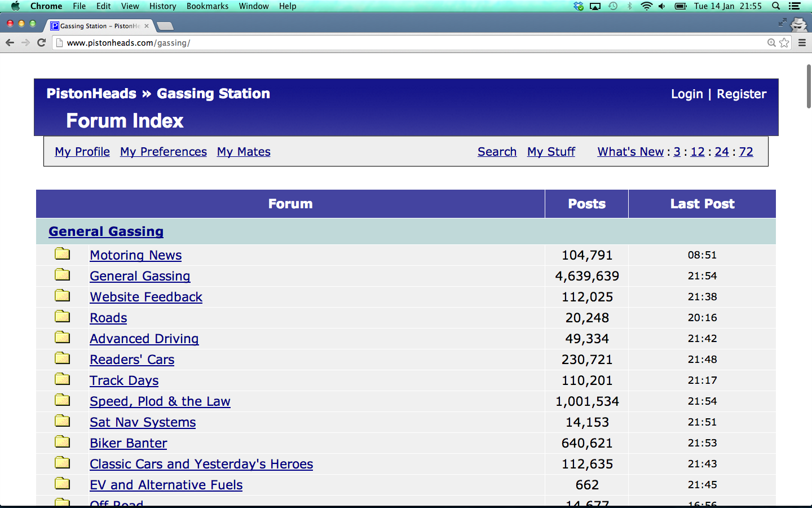Click the folder icon beside Sat Nav Systems
812x508 pixels.
(x=63, y=421)
